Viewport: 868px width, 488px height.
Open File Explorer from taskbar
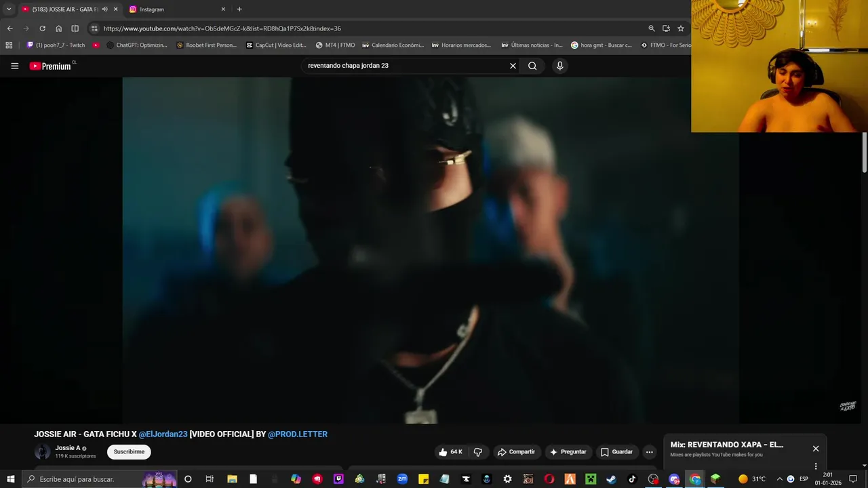click(x=232, y=479)
